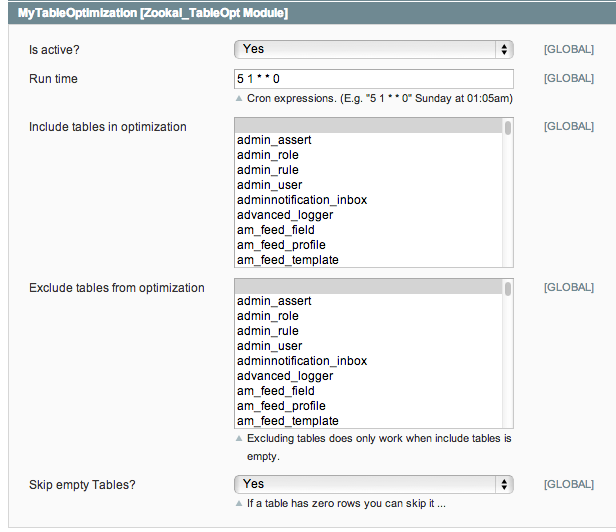Screen dimensions: 616x532
Task: Click the Include tables list scrollbar thumb
Action: [x=508, y=128]
